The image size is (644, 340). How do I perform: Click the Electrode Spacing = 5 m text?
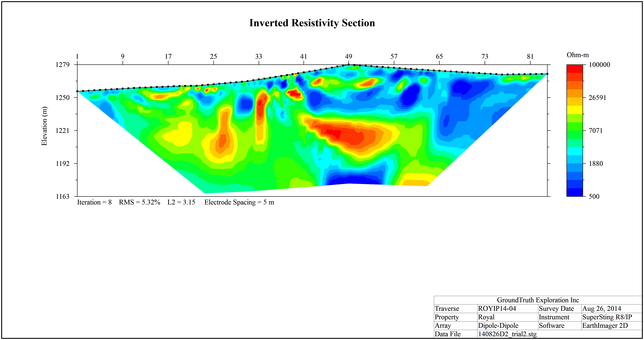[239, 202]
